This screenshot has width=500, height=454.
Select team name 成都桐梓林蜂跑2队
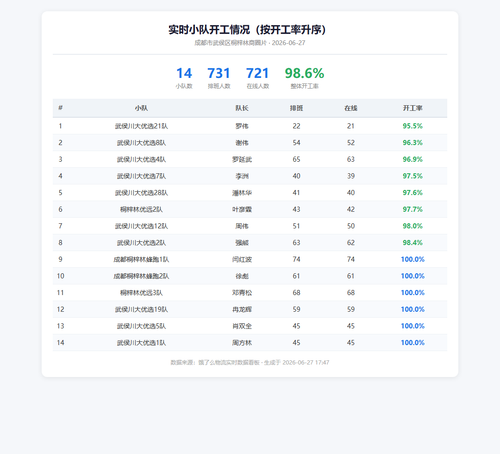click(141, 276)
